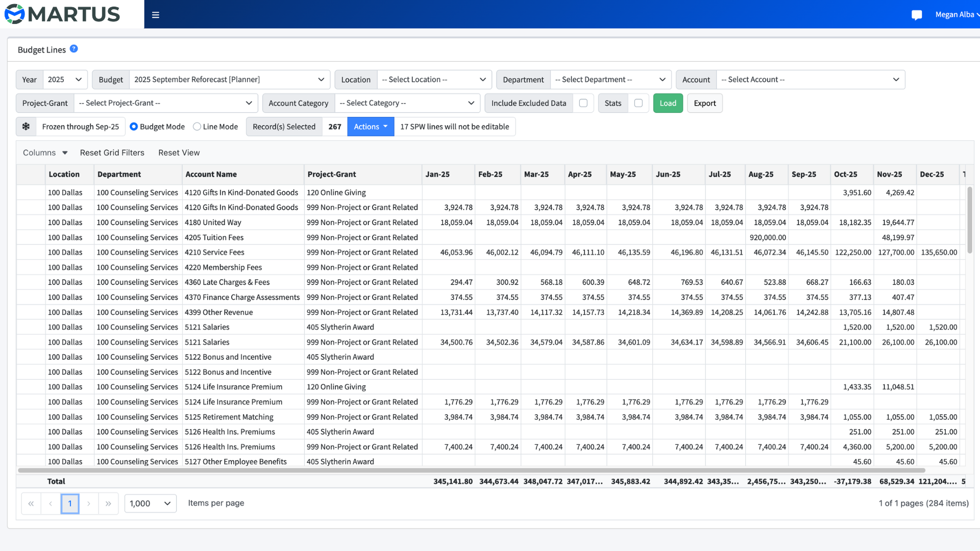Select the Line Mode radio button
This screenshot has width=980, height=551.
197,127
